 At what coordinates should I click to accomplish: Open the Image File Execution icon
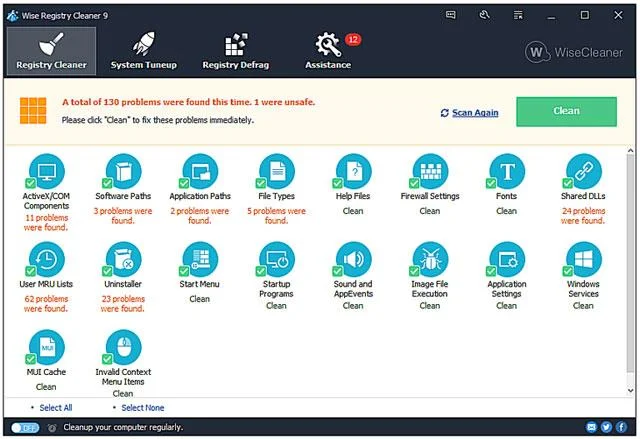tap(431, 259)
